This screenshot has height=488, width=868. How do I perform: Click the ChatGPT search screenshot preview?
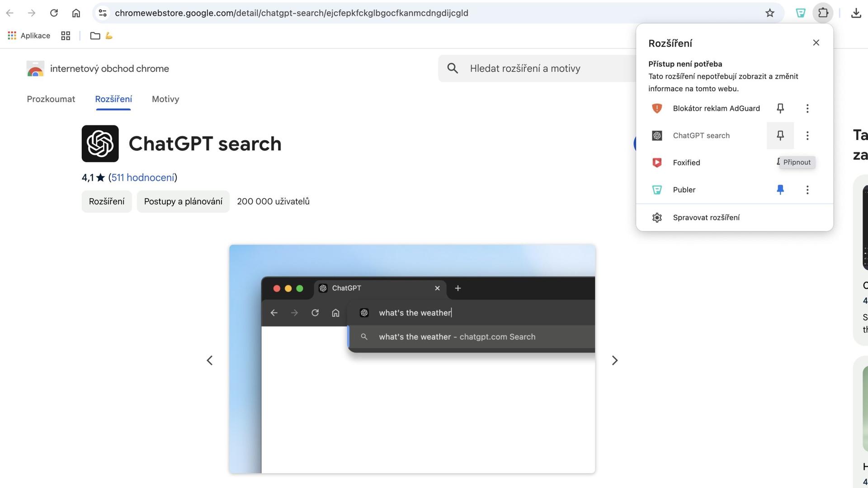click(x=412, y=359)
